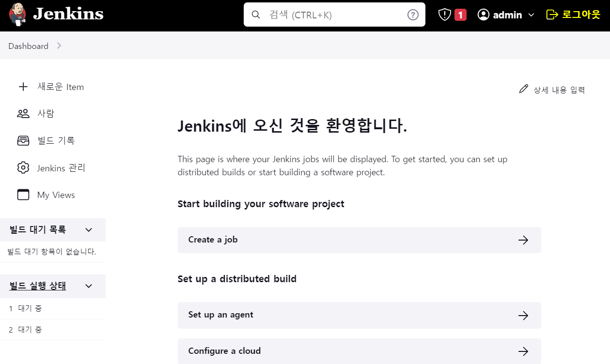Collapse the 빌드 대기 목록 chevron
Screen dimensions: 610x364
point(89,230)
